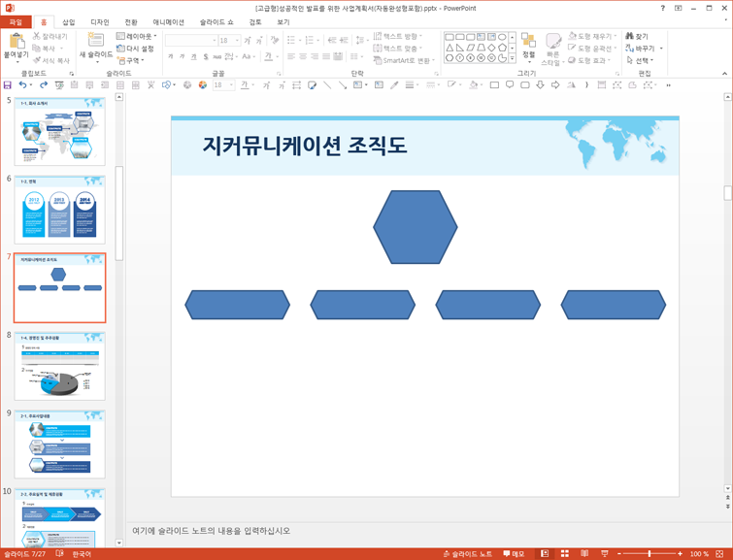Select slide 8 thumbnail with pie chart
This screenshot has height=560, width=733.
pos(60,366)
